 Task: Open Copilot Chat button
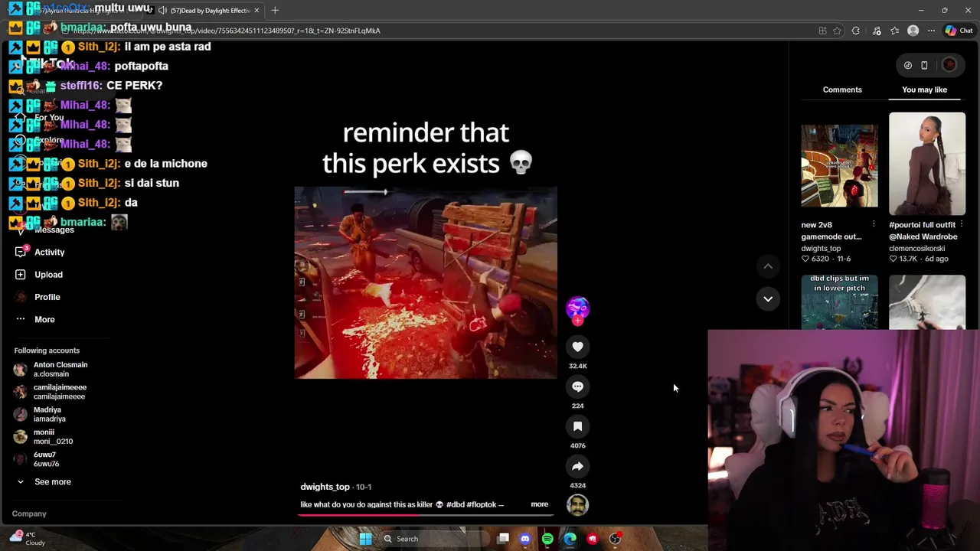[x=959, y=31]
